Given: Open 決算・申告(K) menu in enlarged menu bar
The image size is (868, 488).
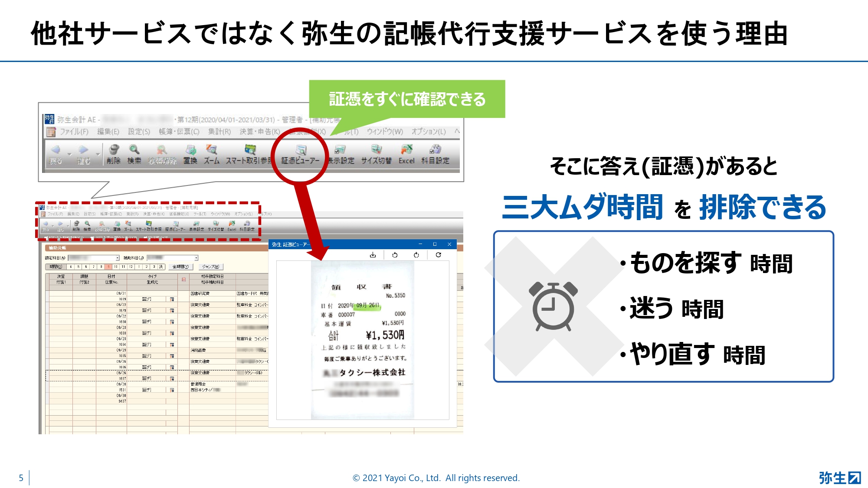Looking at the screenshot, I should tap(260, 131).
